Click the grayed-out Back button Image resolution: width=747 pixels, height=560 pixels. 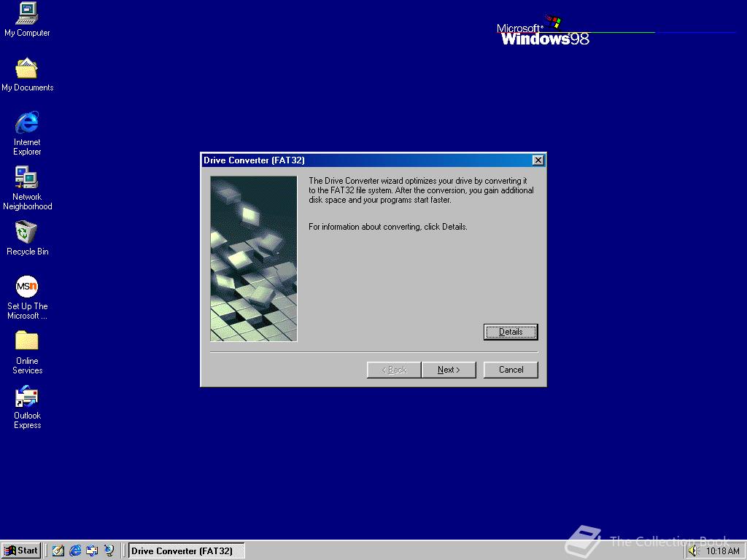click(394, 370)
